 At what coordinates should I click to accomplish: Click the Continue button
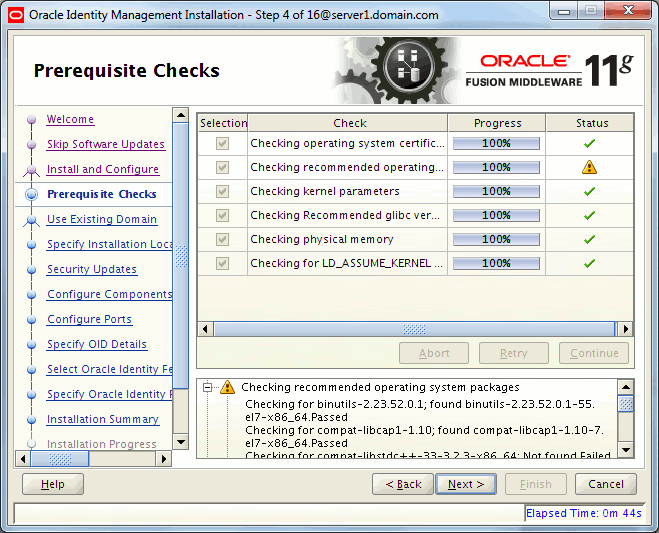click(x=594, y=353)
